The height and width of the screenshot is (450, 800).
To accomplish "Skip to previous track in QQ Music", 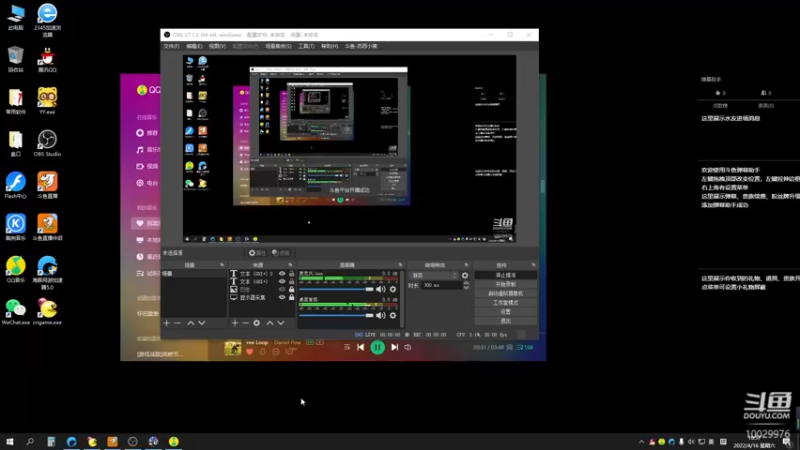I will click(x=361, y=347).
